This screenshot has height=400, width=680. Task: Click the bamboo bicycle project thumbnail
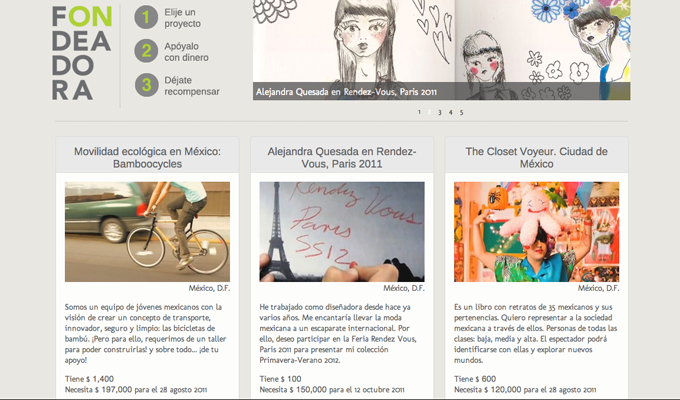tap(147, 232)
